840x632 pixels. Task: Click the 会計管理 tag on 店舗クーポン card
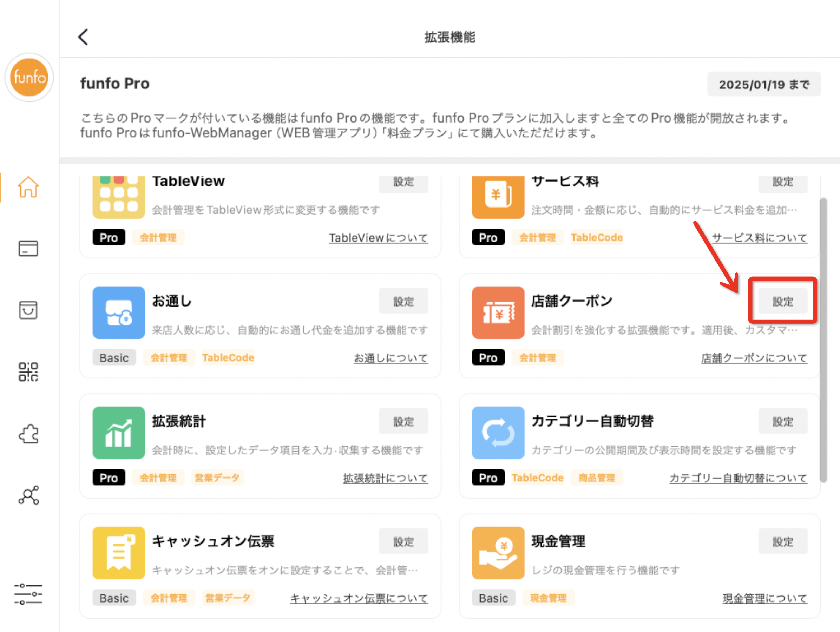[x=537, y=357]
